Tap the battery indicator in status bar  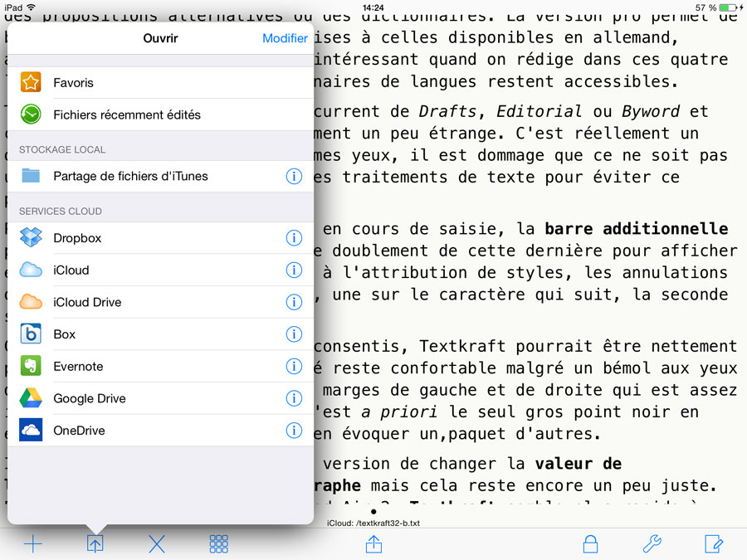pos(727,7)
